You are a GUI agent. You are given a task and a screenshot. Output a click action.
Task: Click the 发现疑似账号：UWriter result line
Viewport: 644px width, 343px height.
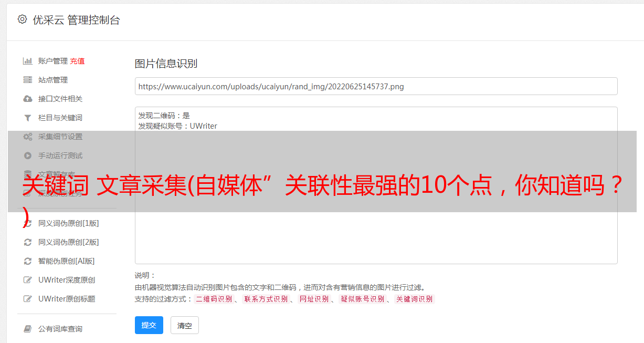click(178, 126)
